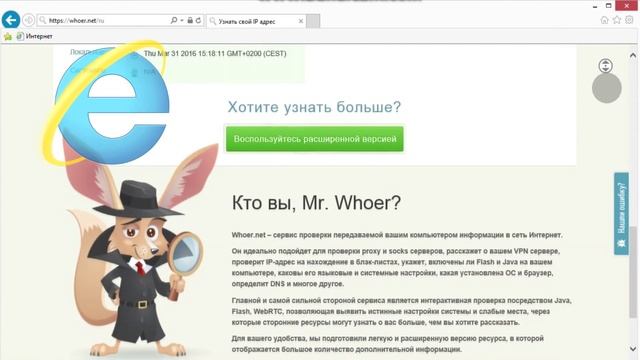
Task: Open the 'Интернет' favorites bar link
Action: click(x=34, y=36)
